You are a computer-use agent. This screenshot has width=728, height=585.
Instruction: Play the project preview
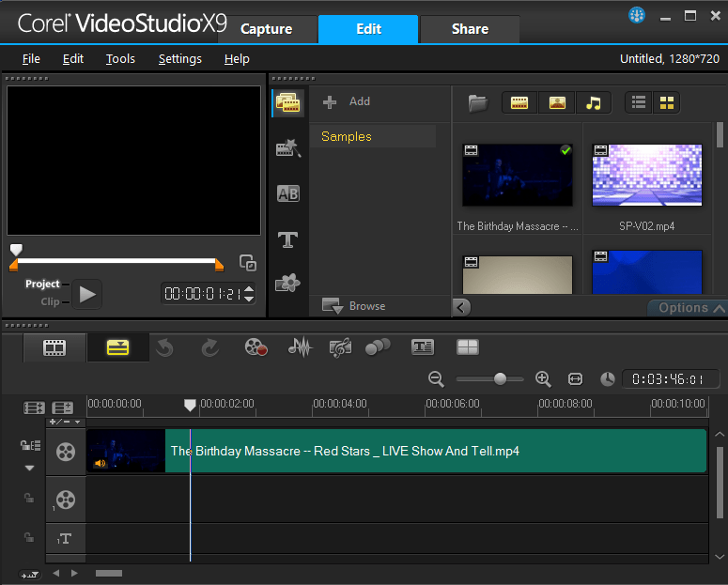[86, 294]
